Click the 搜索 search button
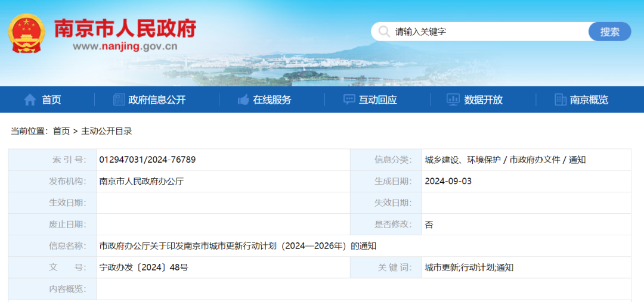Image resolution: width=644 pixels, height=302 pixels. pos(609,32)
